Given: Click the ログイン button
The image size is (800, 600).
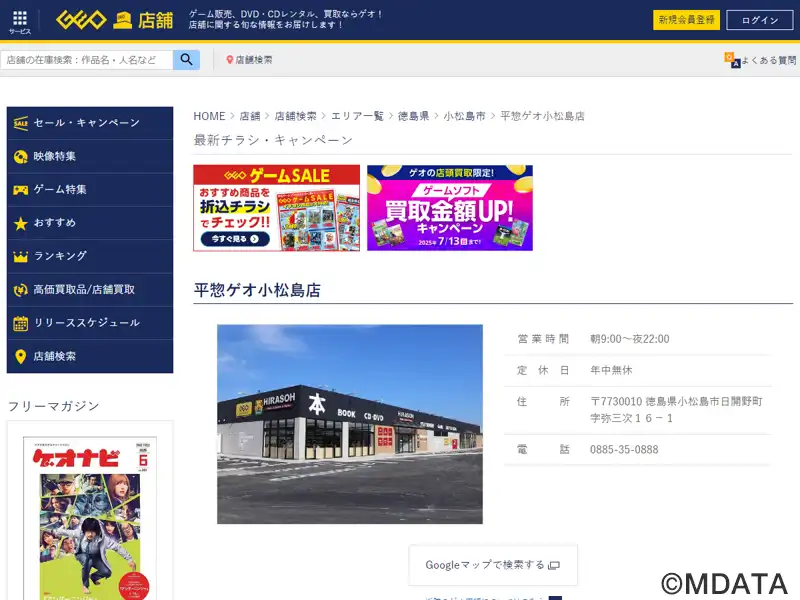Looking at the screenshot, I should (760, 20).
